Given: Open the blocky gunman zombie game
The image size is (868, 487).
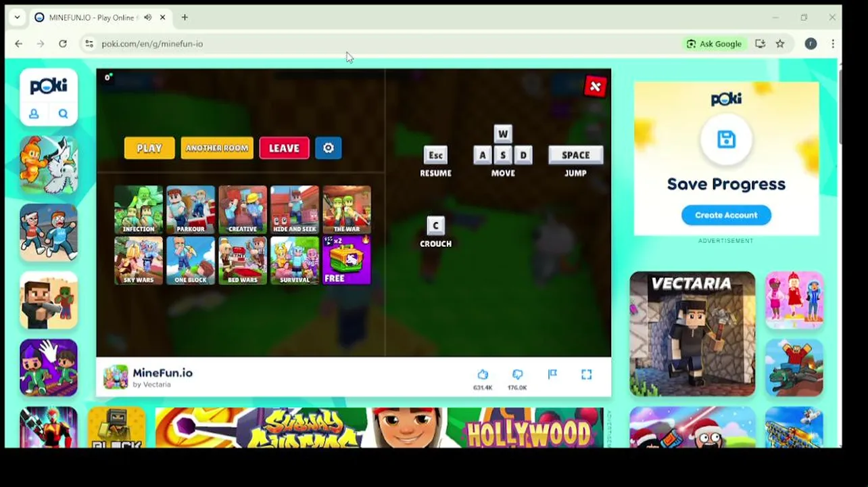Looking at the screenshot, I should pos(49,300).
